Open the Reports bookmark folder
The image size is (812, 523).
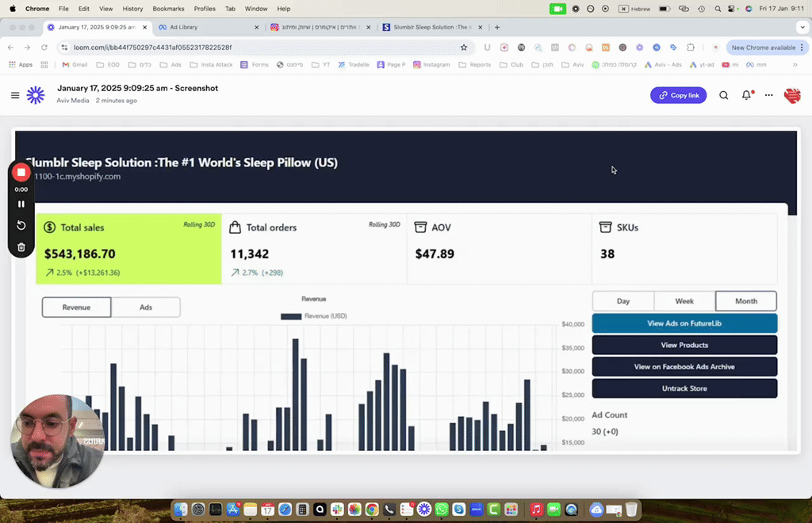[475, 65]
